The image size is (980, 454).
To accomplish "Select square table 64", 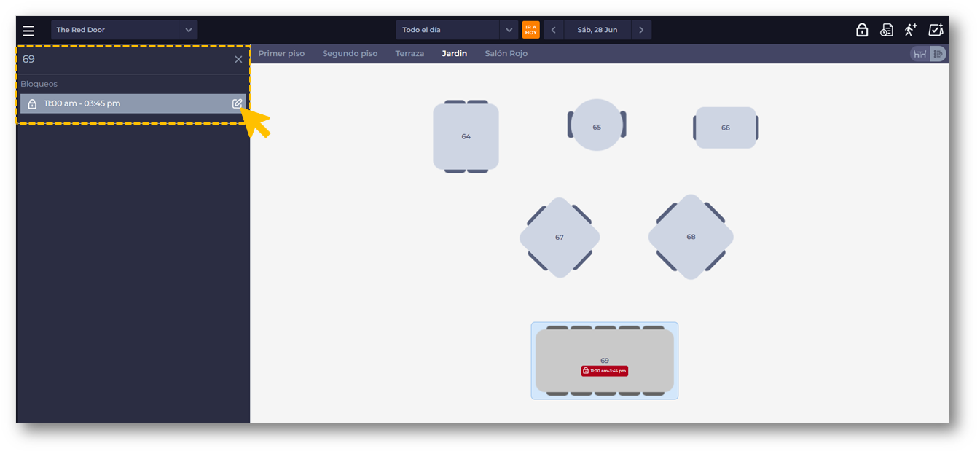I will point(466,136).
